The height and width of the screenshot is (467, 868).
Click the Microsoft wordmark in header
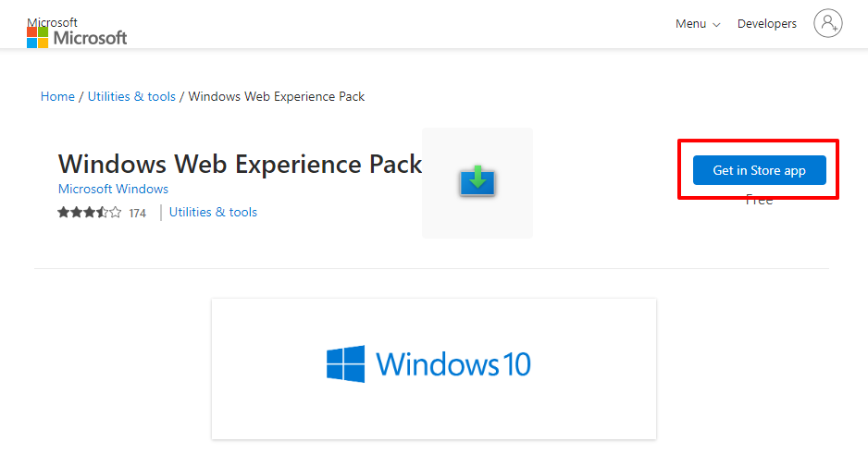coord(90,38)
